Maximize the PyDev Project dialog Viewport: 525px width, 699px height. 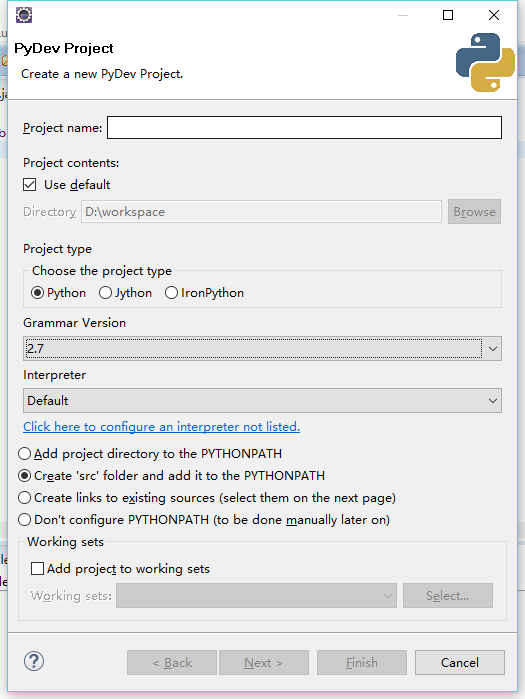[448, 15]
